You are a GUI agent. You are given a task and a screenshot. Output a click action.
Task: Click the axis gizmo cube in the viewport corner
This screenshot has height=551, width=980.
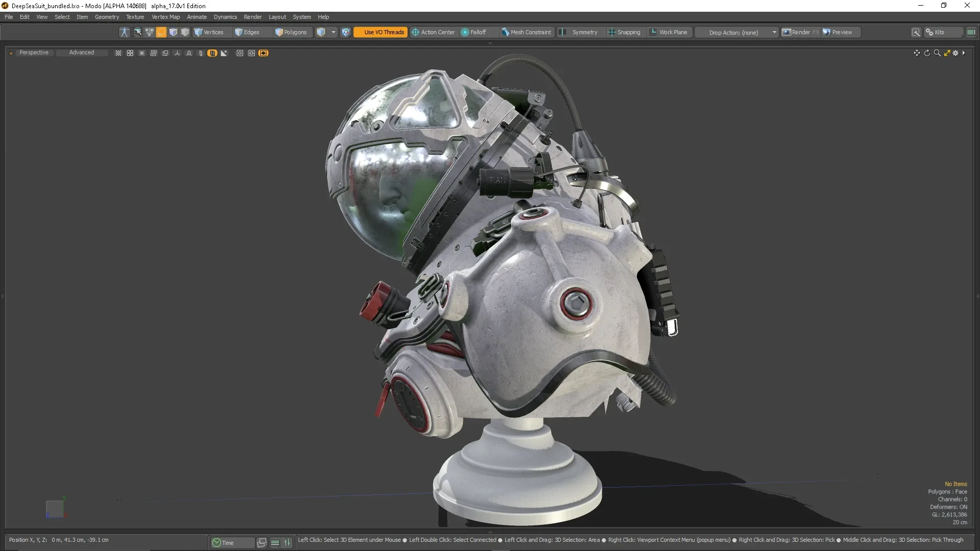55,509
